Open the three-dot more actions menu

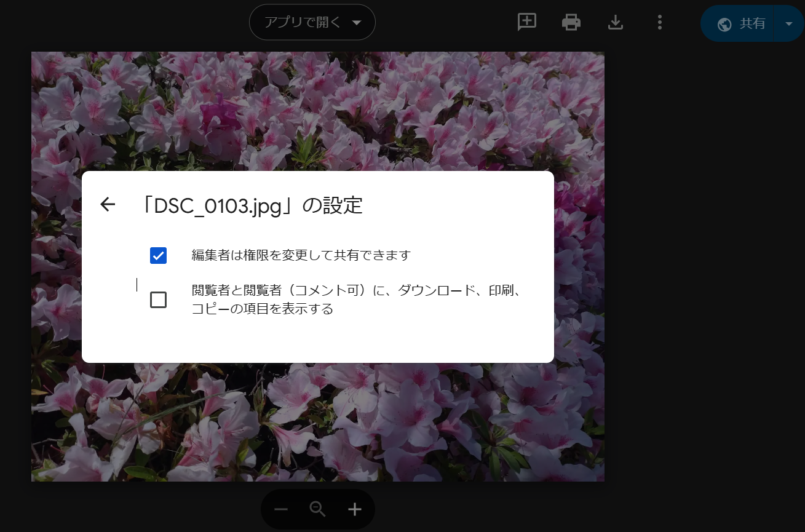[660, 23]
